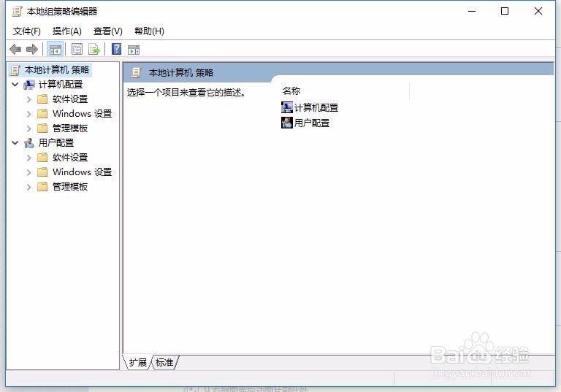Image resolution: width=561 pixels, height=392 pixels.
Task: Click the app icon in the title bar
Action: 17,12
